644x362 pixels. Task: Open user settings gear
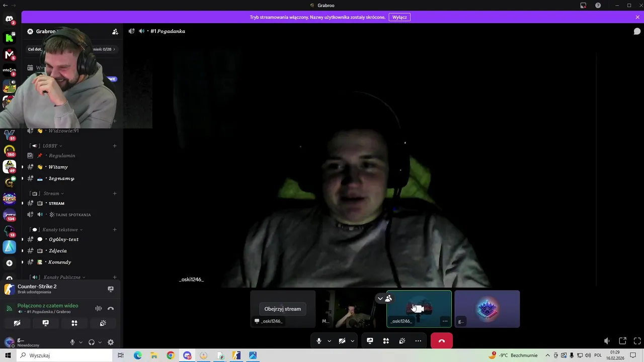point(111,342)
